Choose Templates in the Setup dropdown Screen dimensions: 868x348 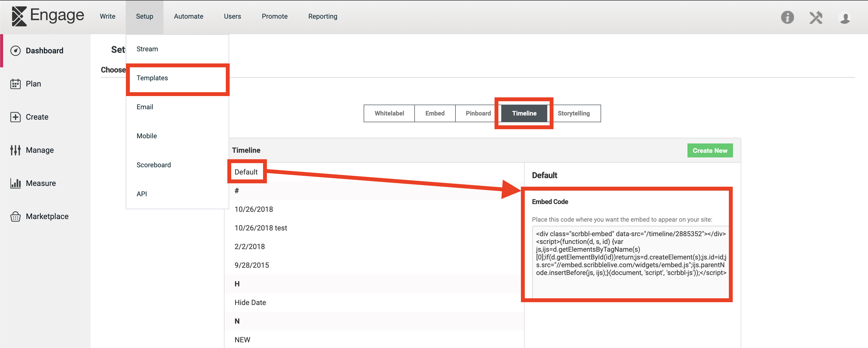[x=177, y=78]
